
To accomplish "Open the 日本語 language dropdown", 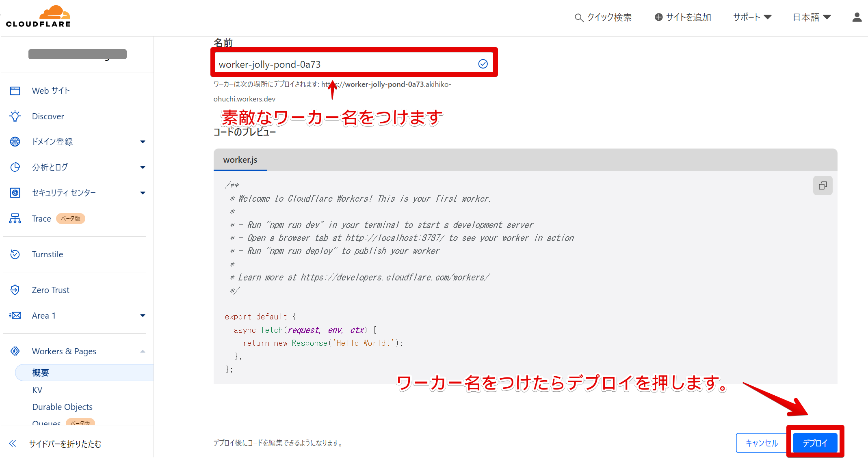I will click(x=811, y=17).
